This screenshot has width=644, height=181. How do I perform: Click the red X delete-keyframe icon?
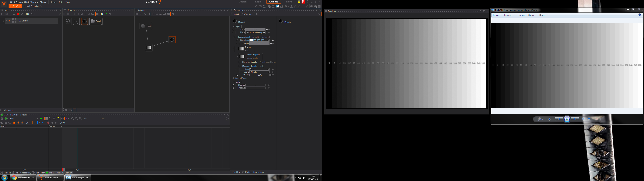click(48, 123)
